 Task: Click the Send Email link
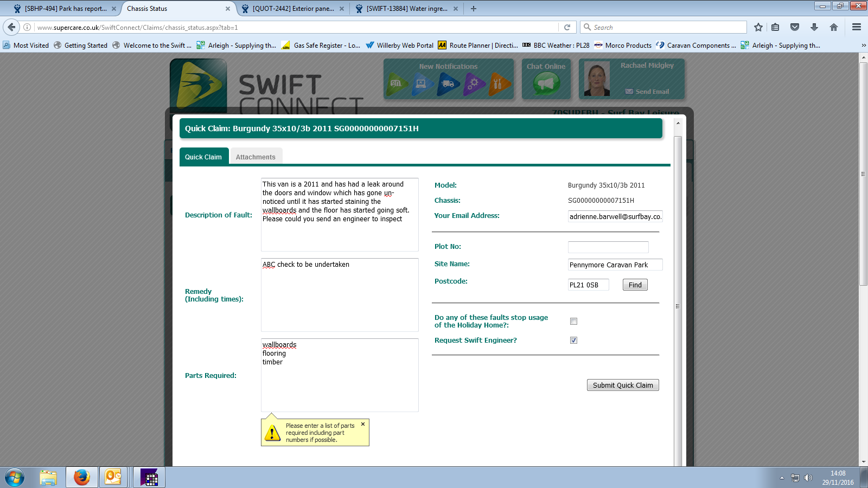point(647,92)
